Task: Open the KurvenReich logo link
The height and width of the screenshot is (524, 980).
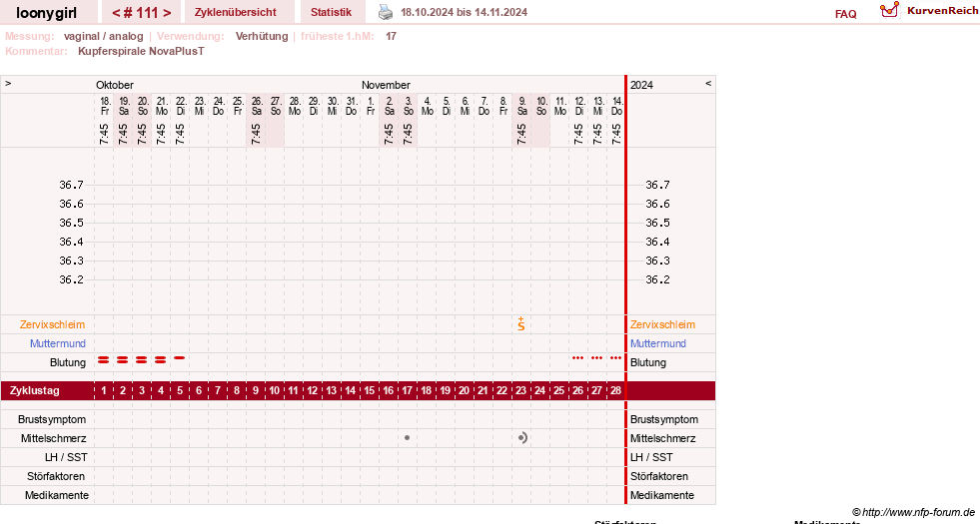Action: click(x=929, y=11)
